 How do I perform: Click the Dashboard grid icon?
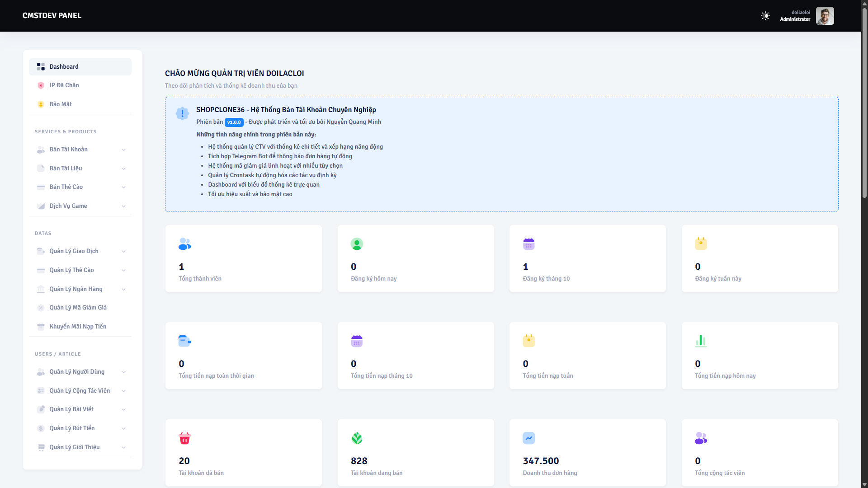pyautogui.click(x=41, y=66)
